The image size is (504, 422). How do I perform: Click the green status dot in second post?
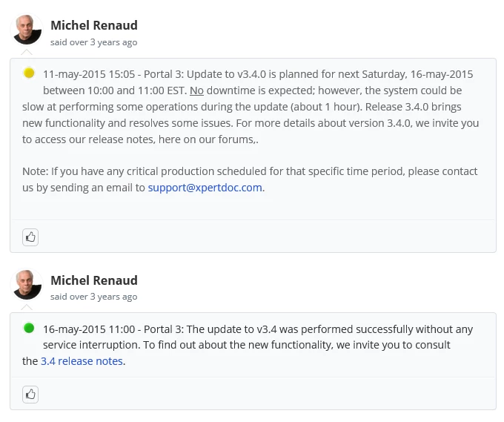coord(29,328)
